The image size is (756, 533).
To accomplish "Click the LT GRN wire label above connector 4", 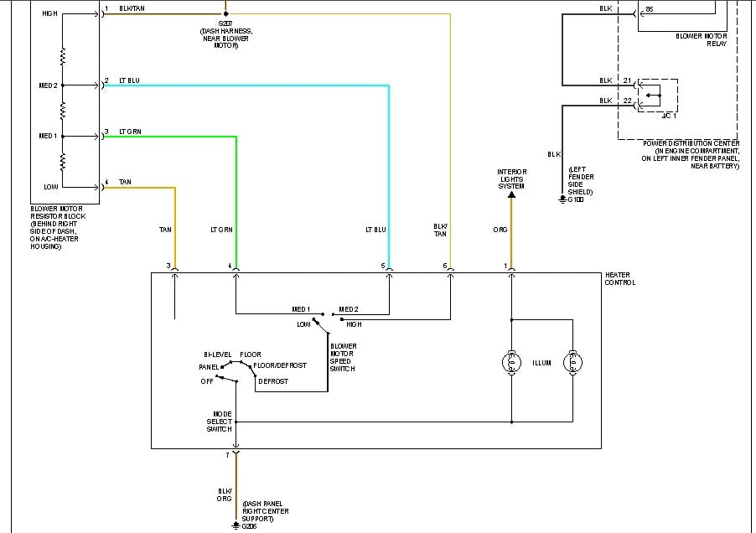I will coord(221,230).
